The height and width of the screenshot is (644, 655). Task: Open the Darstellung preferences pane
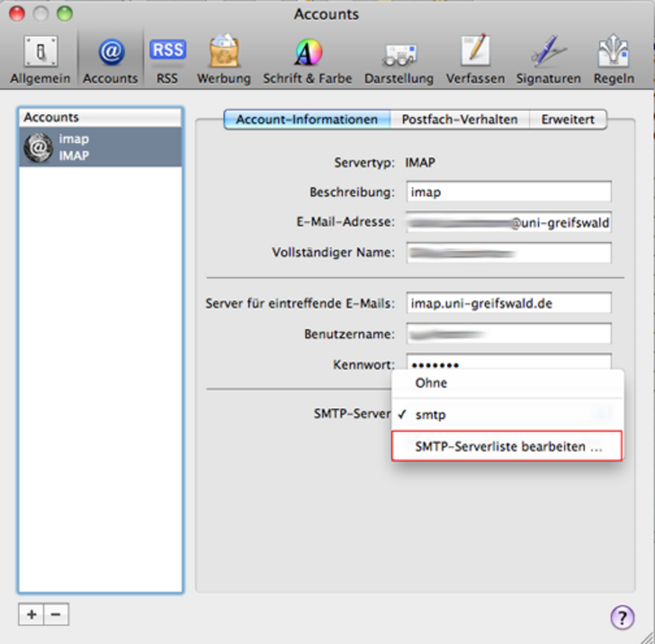(398, 60)
